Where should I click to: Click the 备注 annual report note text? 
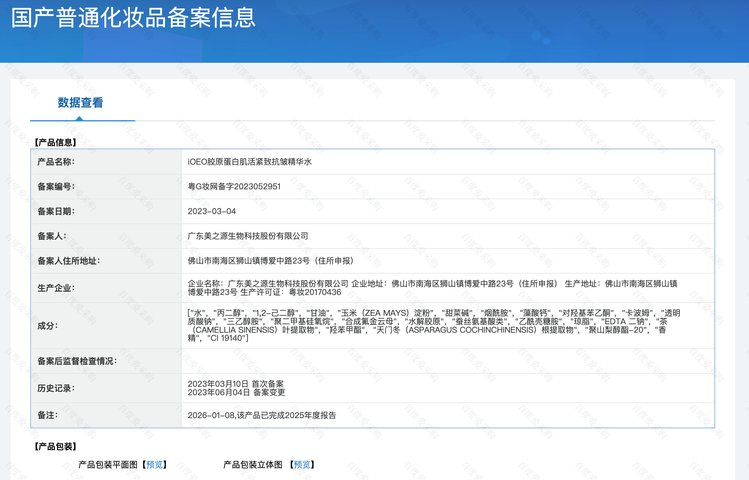tap(262, 415)
